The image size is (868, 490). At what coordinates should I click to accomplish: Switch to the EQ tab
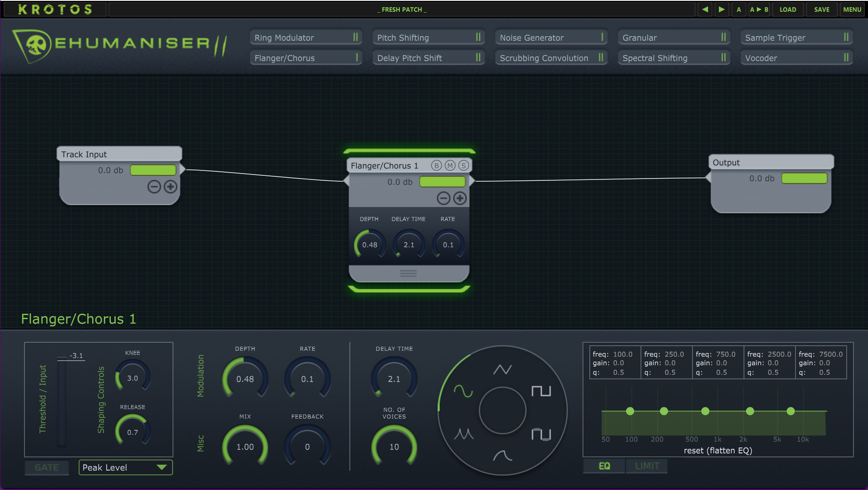[x=605, y=466]
